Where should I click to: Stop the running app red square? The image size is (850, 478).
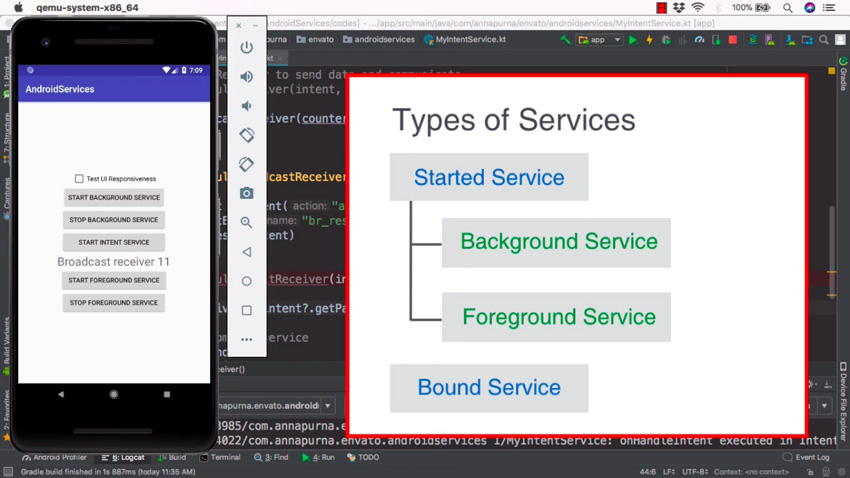pos(732,40)
